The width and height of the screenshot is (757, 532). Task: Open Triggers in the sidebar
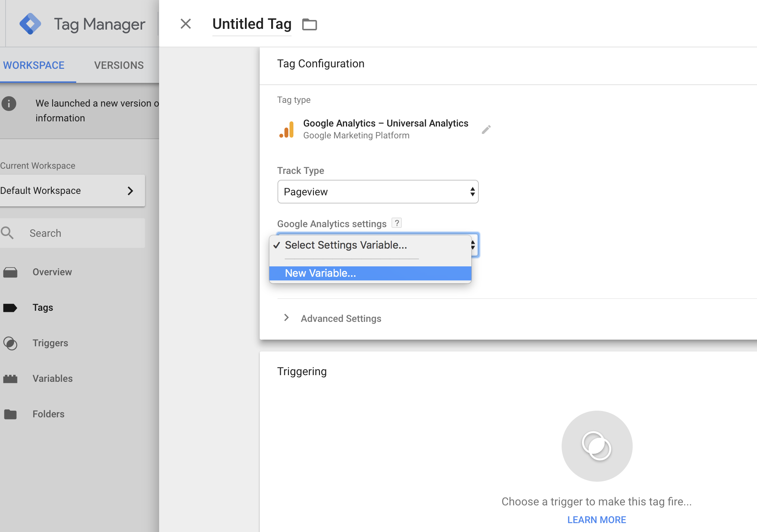[50, 343]
